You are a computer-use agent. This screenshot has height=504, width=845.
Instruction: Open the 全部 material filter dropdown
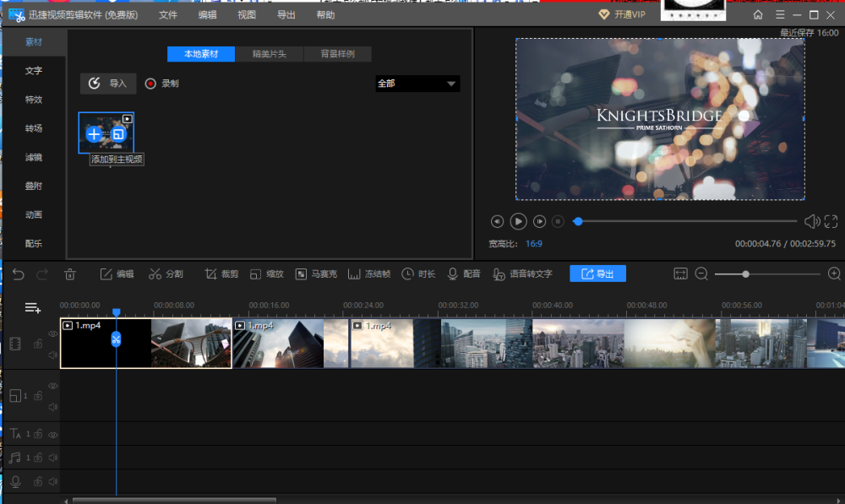[x=417, y=84]
